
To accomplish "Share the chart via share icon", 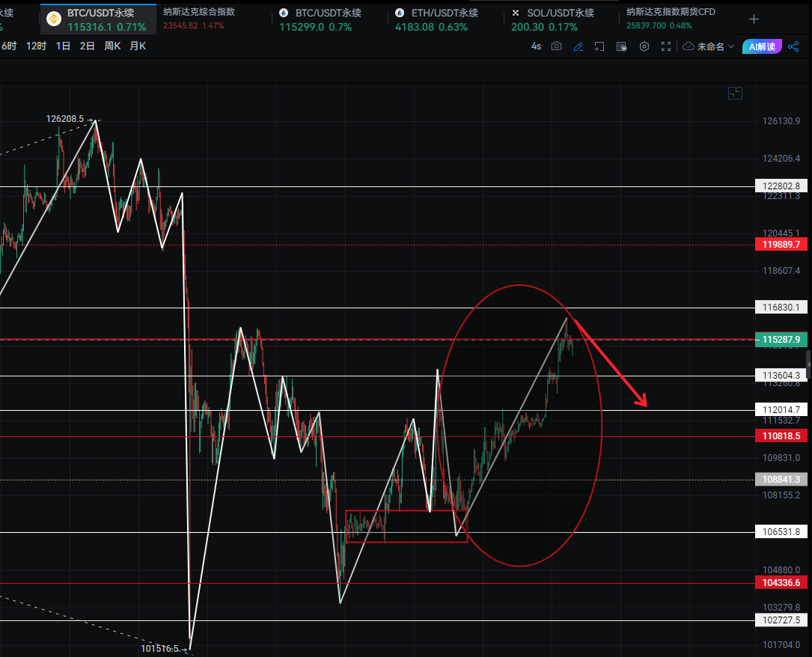I will click(794, 46).
